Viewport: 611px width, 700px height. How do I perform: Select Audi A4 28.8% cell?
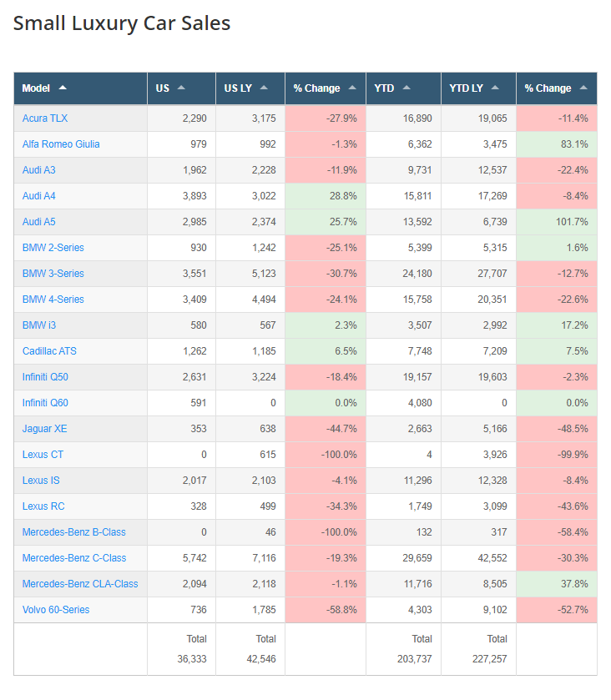pyautogui.click(x=326, y=196)
